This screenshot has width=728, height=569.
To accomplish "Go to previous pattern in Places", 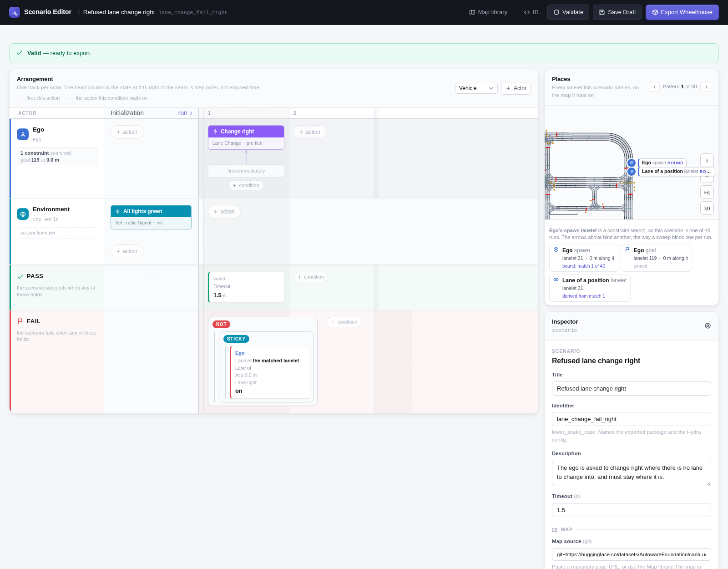I will click(x=654, y=87).
